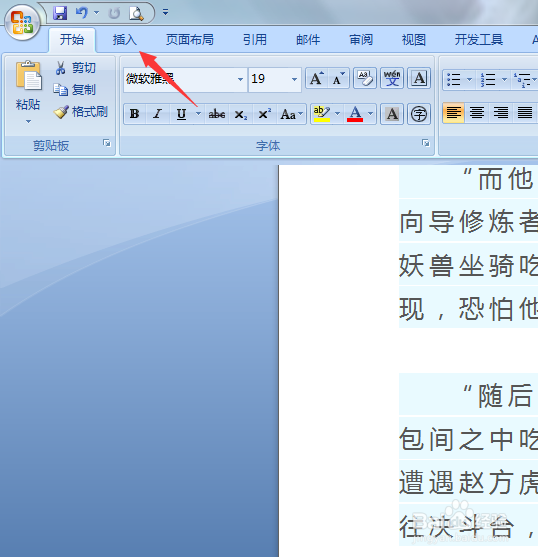Align text left
The image size is (538, 557).
coord(453,113)
